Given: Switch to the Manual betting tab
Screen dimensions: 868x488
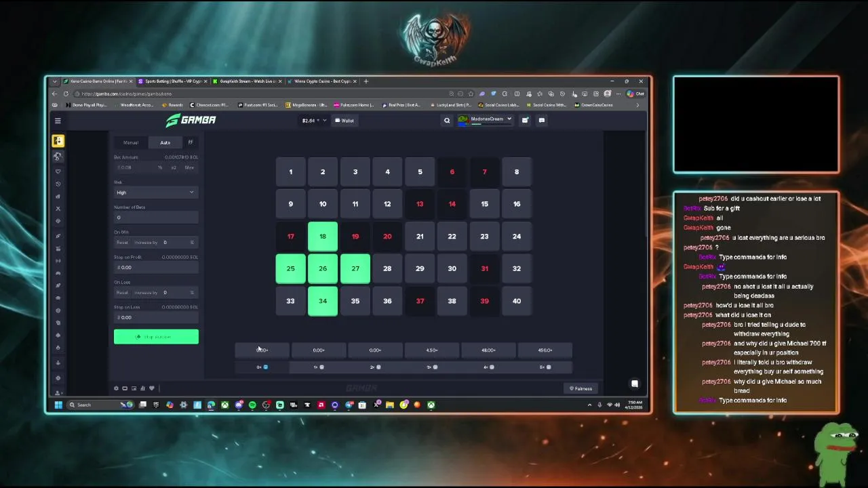Looking at the screenshot, I should tap(131, 142).
